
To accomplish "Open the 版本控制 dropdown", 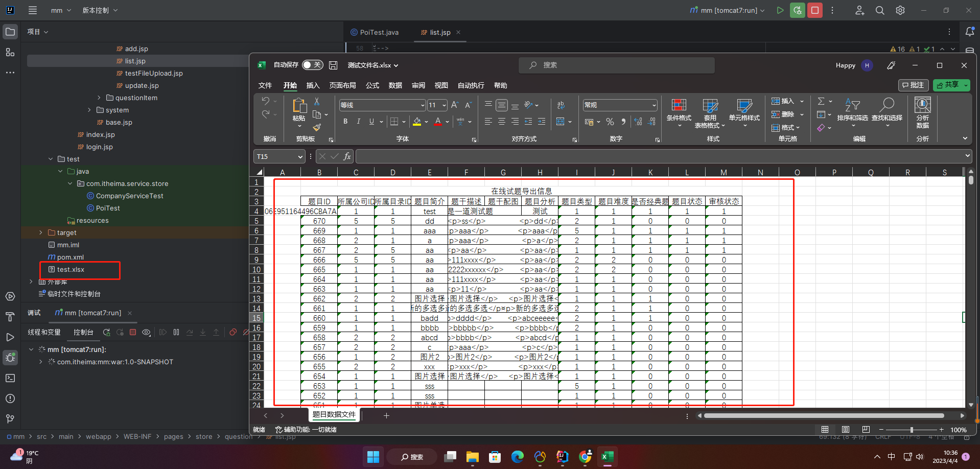I will 100,10.
